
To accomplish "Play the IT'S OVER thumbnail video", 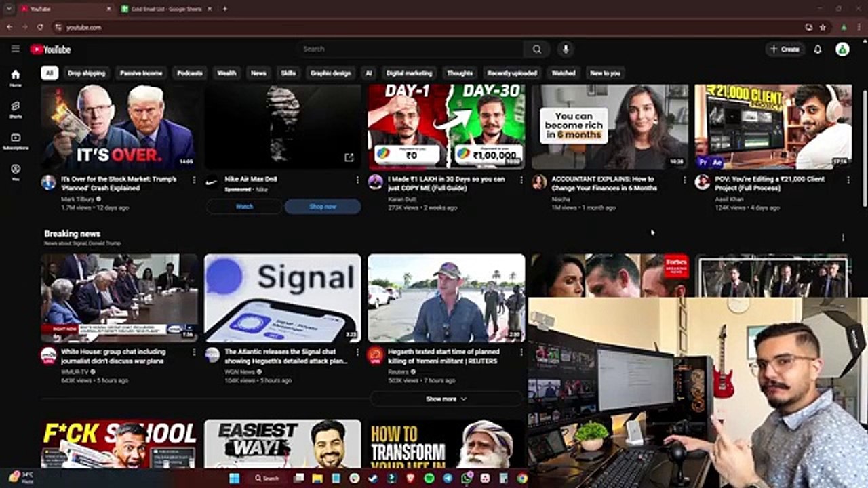I will pos(119,127).
